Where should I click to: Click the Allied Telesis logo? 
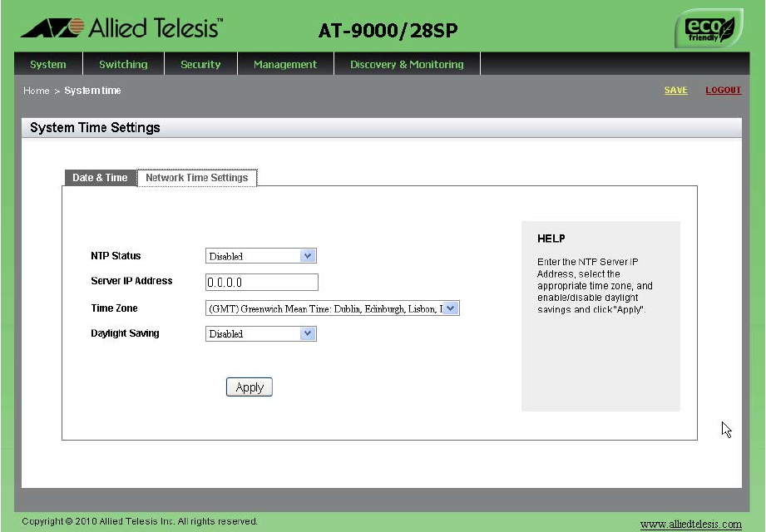coord(121,27)
